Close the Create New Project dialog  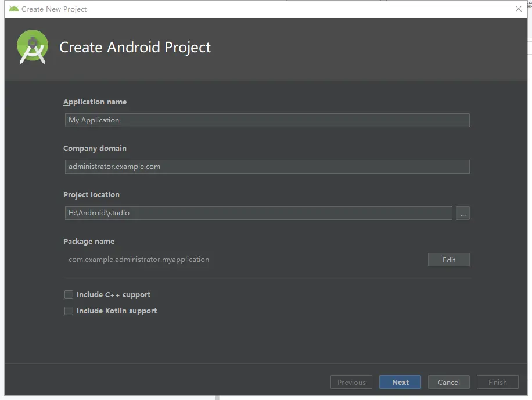pyautogui.click(x=519, y=9)
